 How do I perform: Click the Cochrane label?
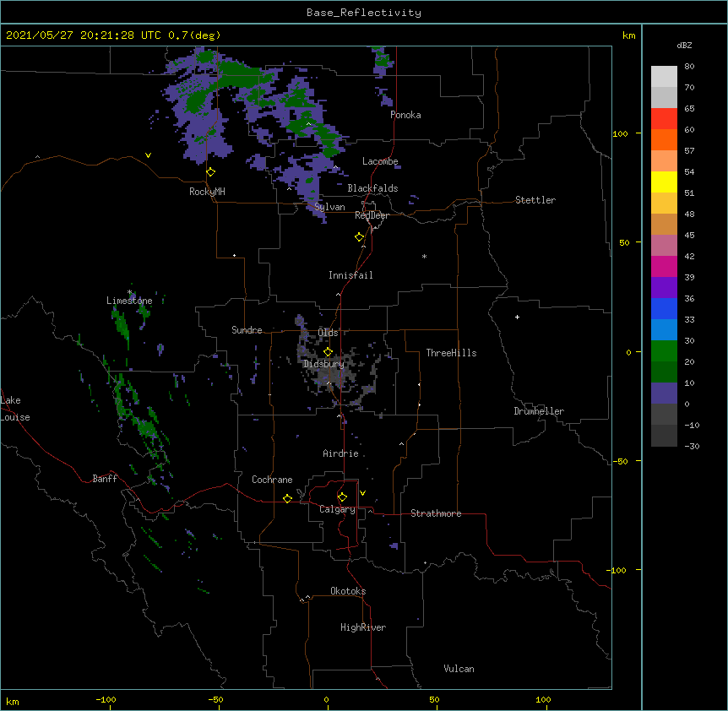click(272, 480)
